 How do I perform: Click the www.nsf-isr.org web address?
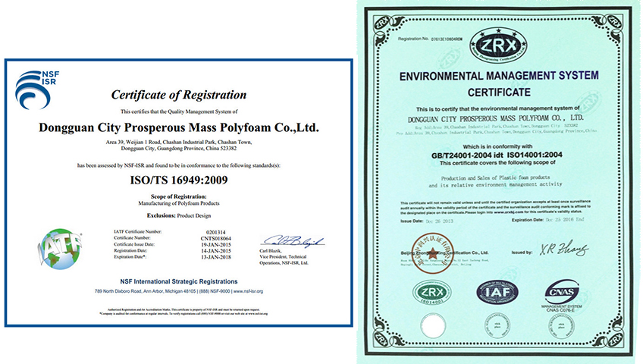click(x=248, y=291)
